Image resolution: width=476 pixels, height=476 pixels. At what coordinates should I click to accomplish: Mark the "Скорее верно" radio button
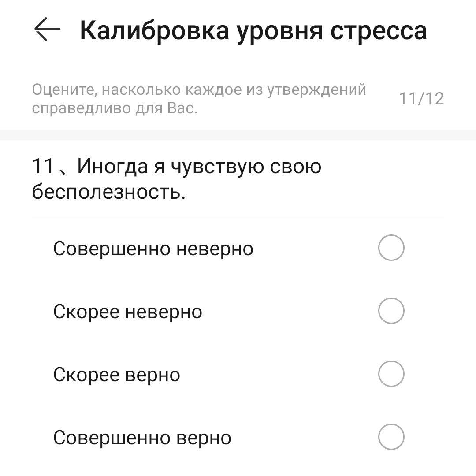click(391, 374)
